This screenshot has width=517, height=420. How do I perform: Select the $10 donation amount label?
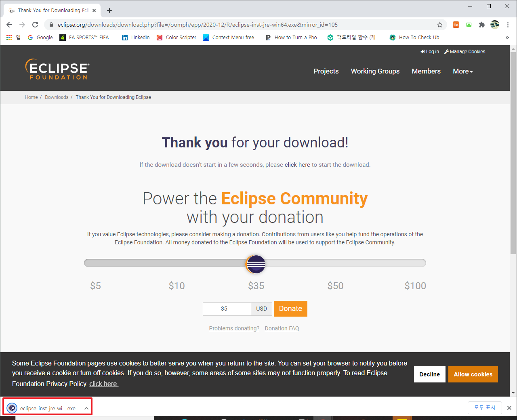(x=177, y=286)
